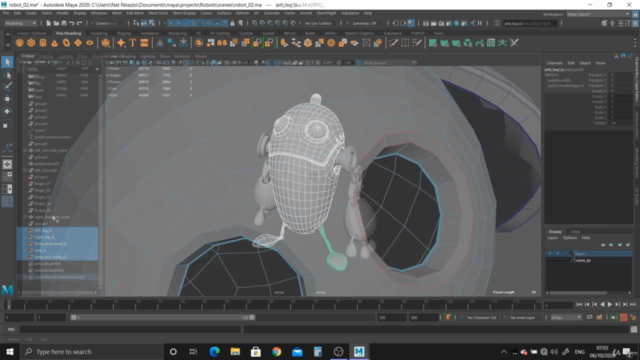Create a polygon cone from shelf
Image resolution: width=640 pixels, height=360 pixels.
(54, 43)
